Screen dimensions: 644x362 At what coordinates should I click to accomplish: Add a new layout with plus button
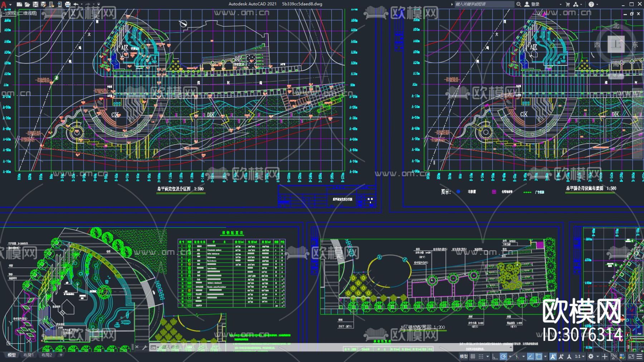click(61, 355)
